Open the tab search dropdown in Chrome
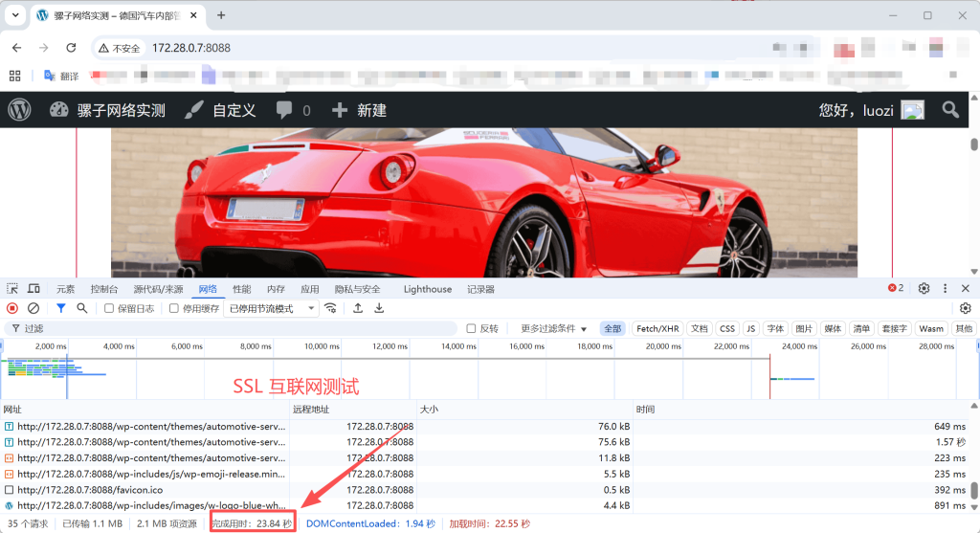This screenshot has height=533, width=980. (x=15, y=15)
